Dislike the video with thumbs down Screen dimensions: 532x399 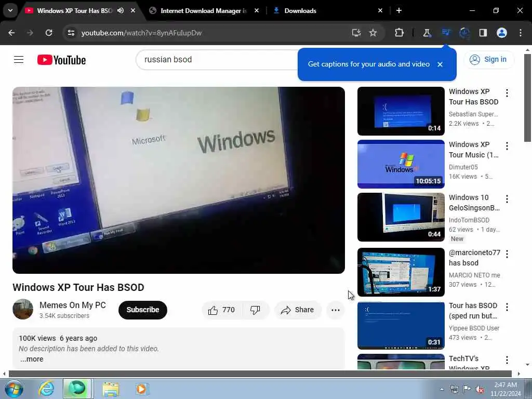[255, 310]
